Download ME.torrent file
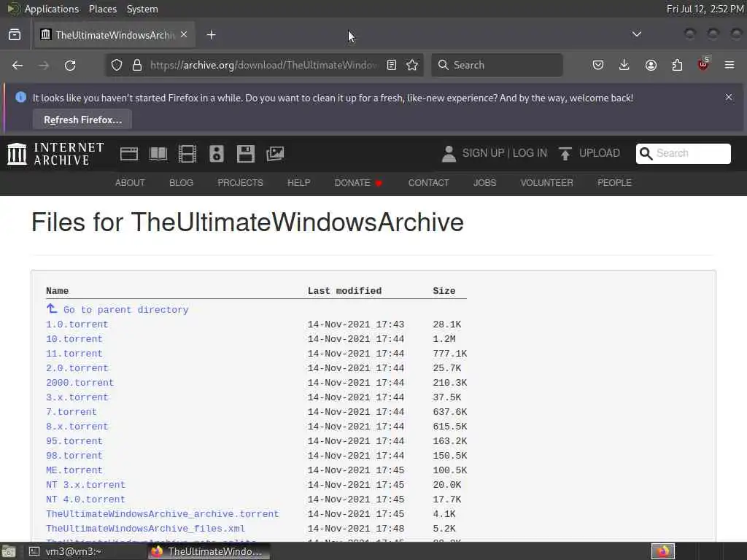 tap(74, 470)
